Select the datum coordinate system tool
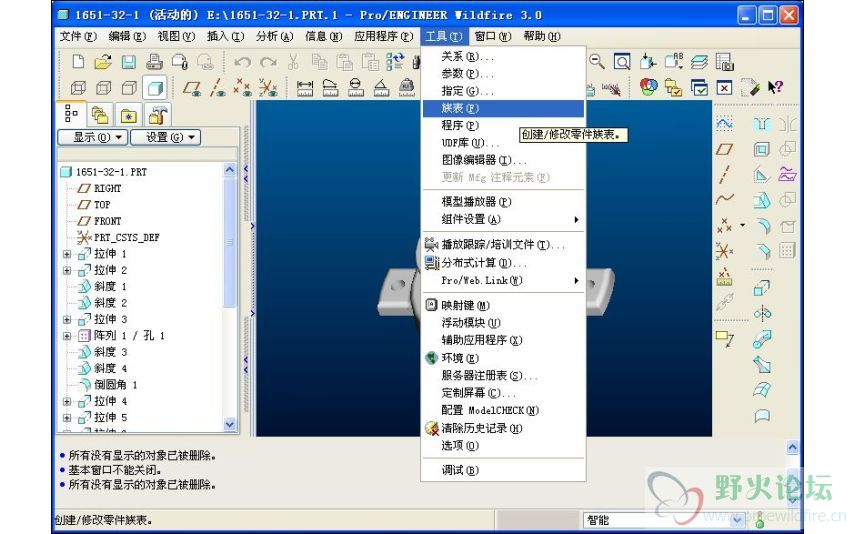 coord(724,251)
